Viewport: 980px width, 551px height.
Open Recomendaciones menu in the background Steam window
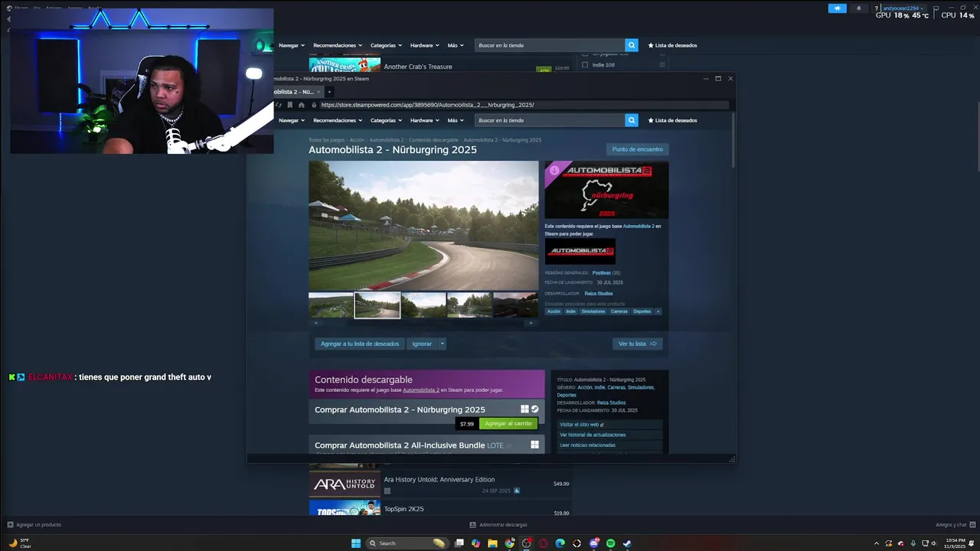tap(338, 45)
